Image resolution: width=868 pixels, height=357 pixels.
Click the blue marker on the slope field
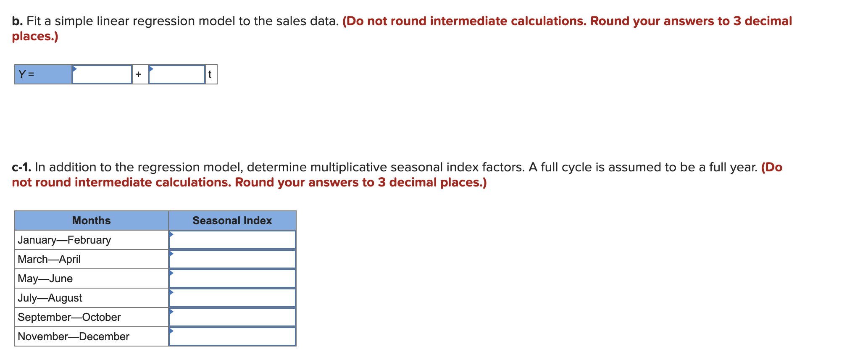pyautogui.click(x=152, y=68)
